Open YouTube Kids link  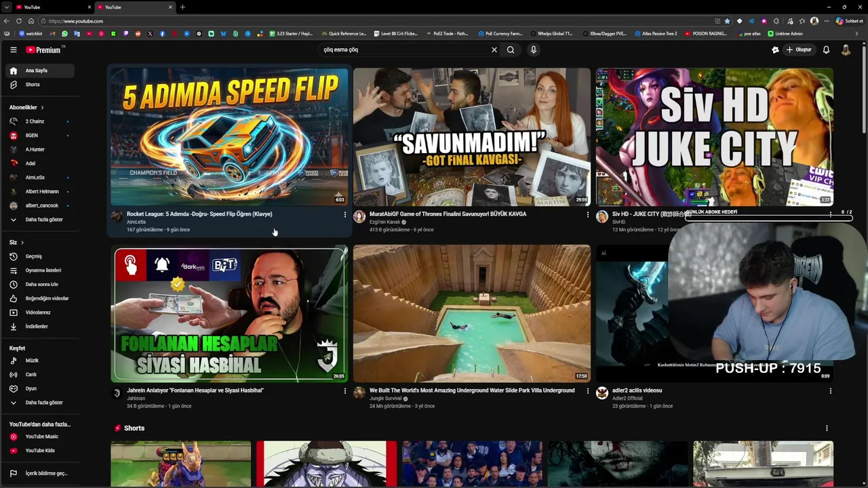click(x=40, y=451)
